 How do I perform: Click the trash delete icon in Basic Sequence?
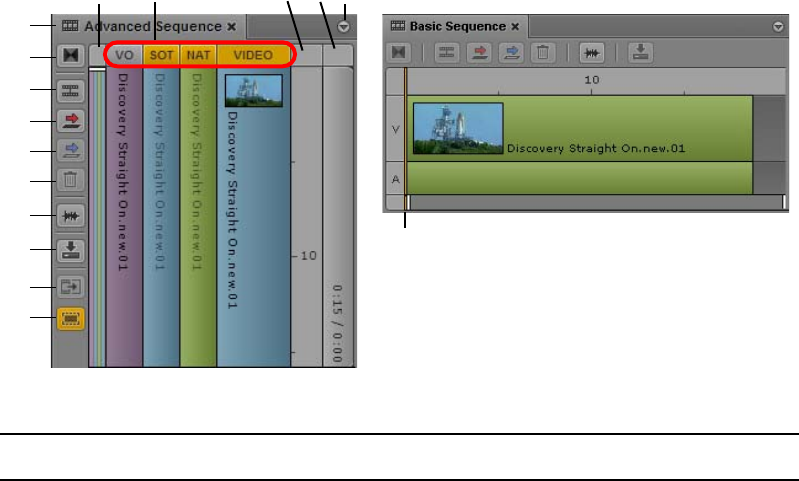click(x=543, y=52)
